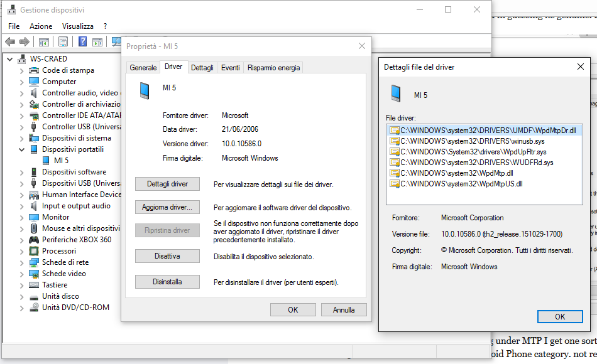597x364 pixels.
Task: Click the Controller USB plug icon
Action: 34,127
